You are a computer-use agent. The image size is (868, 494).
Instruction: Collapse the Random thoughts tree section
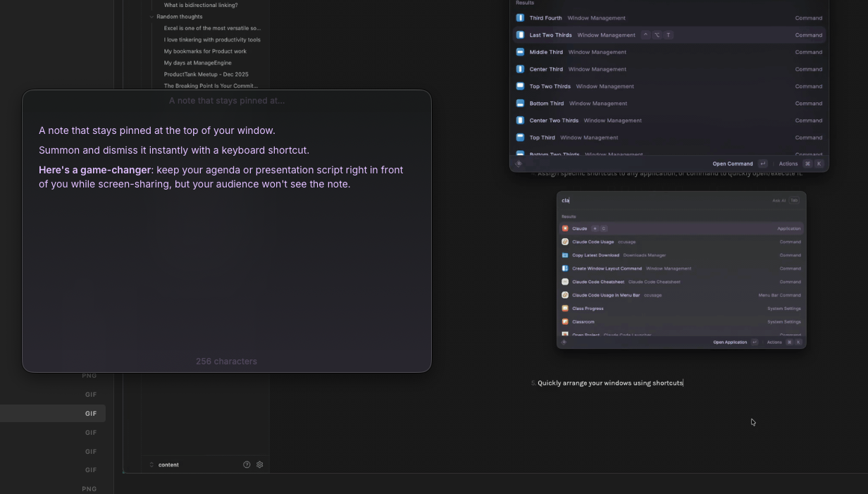[151, 17]
